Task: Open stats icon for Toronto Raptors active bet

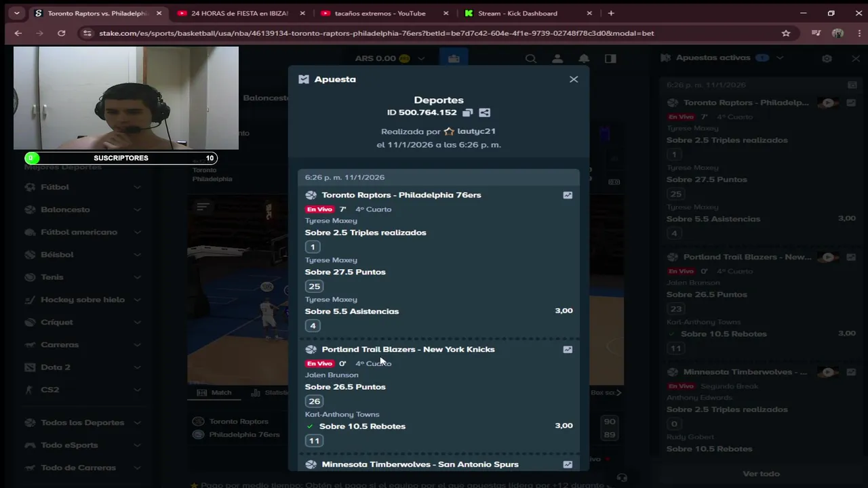Action: pos(851,103)
